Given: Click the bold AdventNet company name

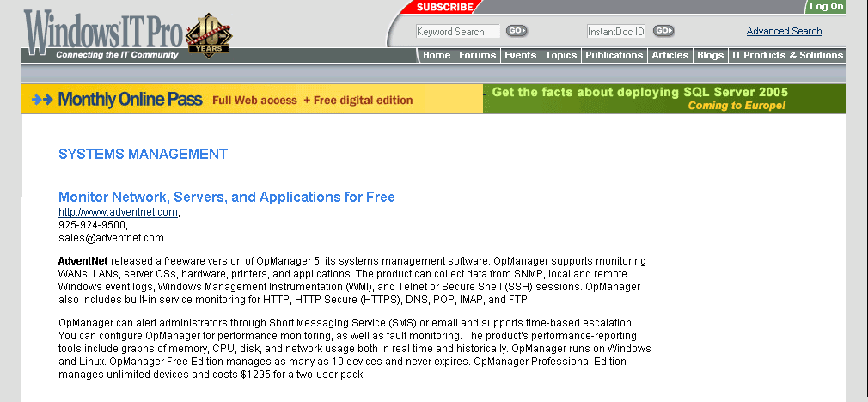Looking at the screenshot, I should point(83,261).
